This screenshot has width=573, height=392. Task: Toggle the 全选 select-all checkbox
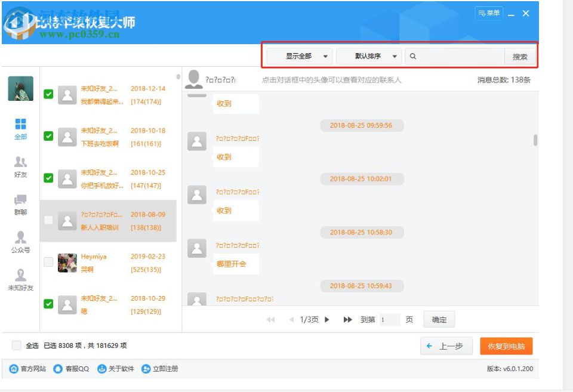pyautogui.click(x=16, y=345)
